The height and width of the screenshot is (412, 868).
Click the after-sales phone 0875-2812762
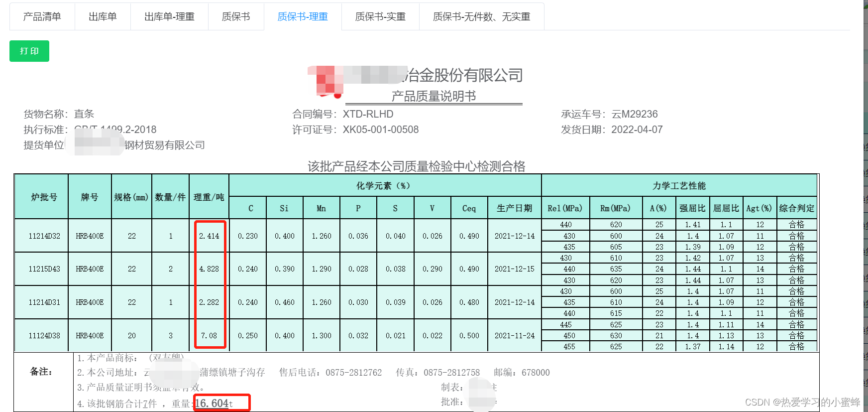[x=354, y=372]
